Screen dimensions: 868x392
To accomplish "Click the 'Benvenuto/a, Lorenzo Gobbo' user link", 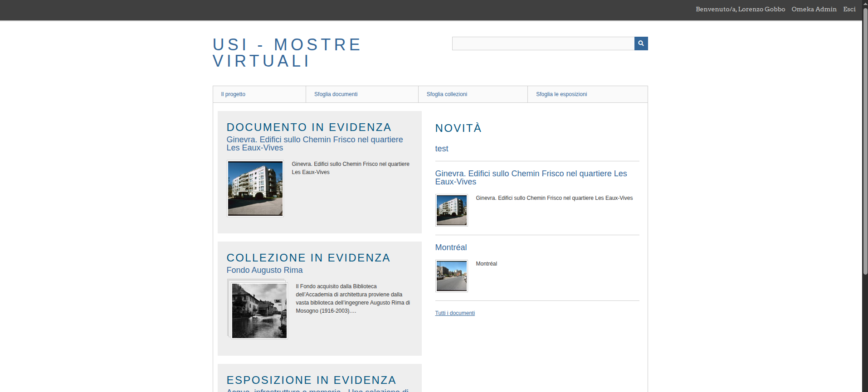I will tap(740, 9).
